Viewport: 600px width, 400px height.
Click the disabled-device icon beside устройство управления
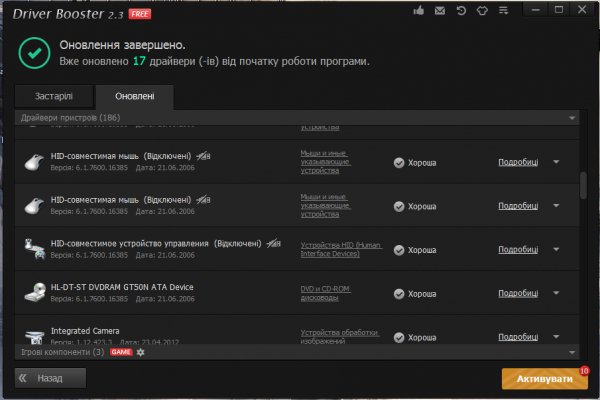click(x=274, y=243)
